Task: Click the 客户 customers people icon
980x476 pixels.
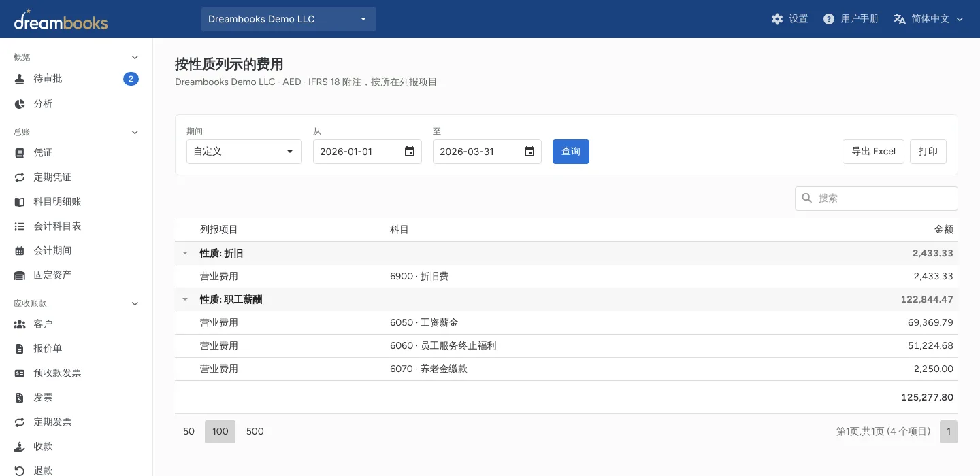Action: [x=20, y=324]
